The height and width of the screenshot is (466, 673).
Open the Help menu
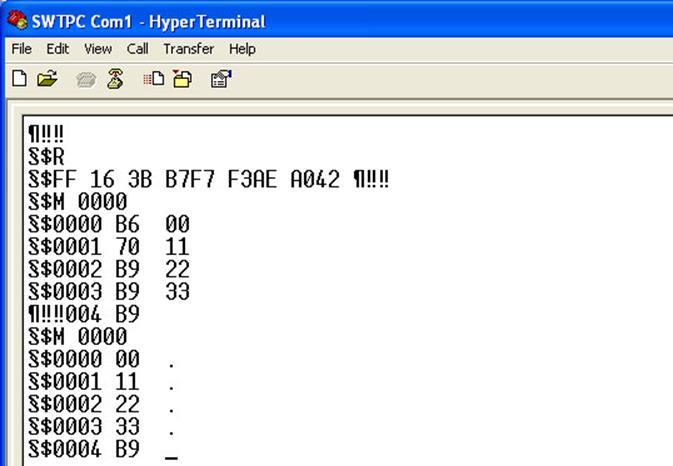point(242,49)
